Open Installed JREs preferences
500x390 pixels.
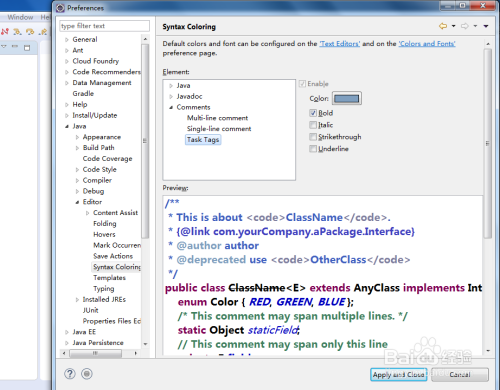tap(104, 299)
